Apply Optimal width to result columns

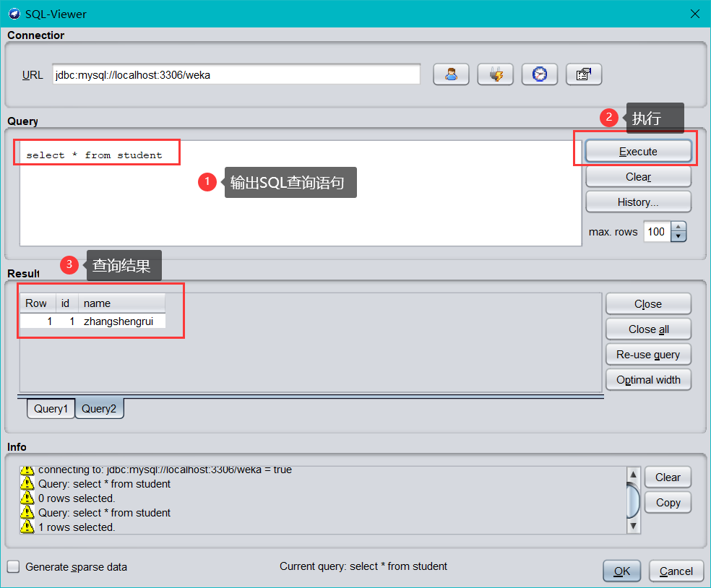tap(648, 380)
